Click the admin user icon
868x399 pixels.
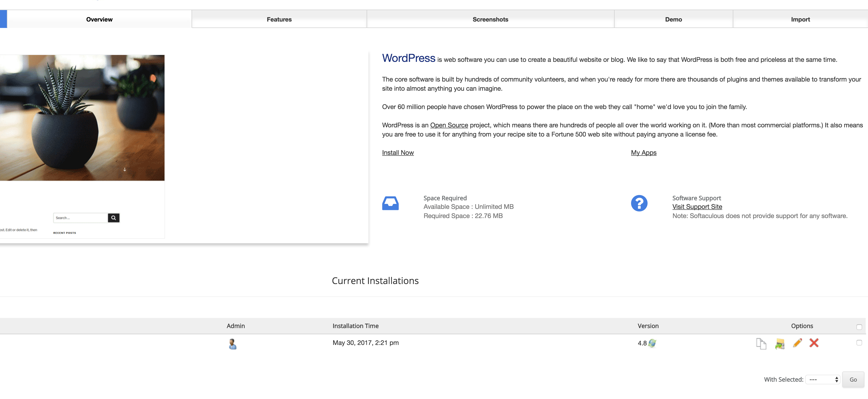[x=232, y=344]
